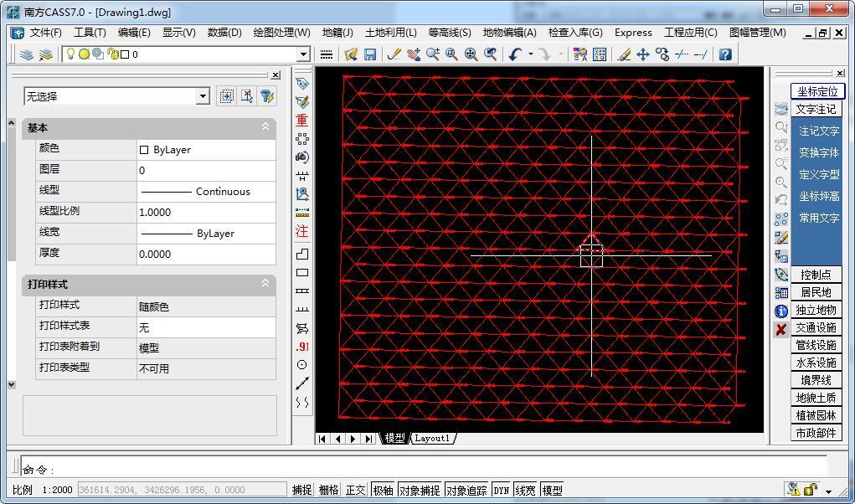Click the Undo arrow icon
This screenshot has height=504, width=855.
click(514, 54)
